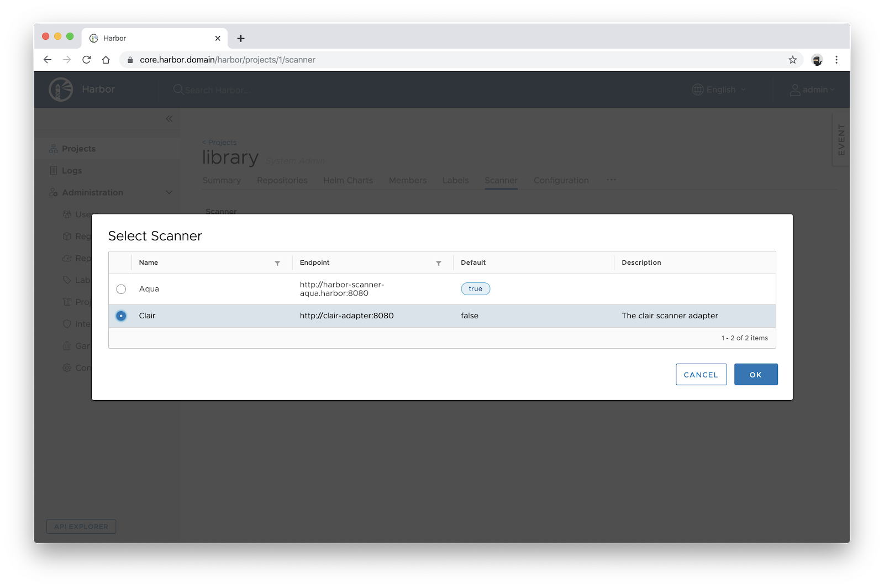Open the Name column filter
Screen dimensions: 884x588
tap(277, 264)
